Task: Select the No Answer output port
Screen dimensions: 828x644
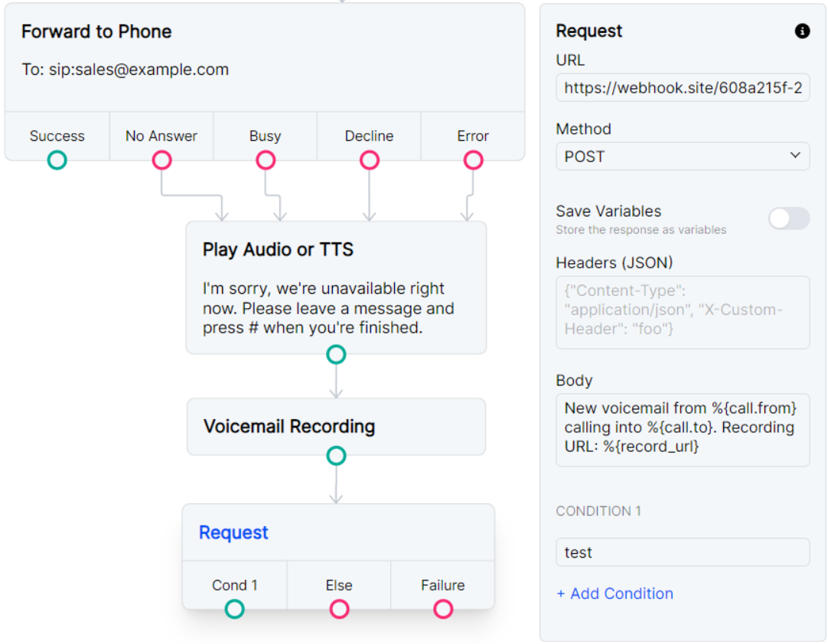Action: [161, 160]
